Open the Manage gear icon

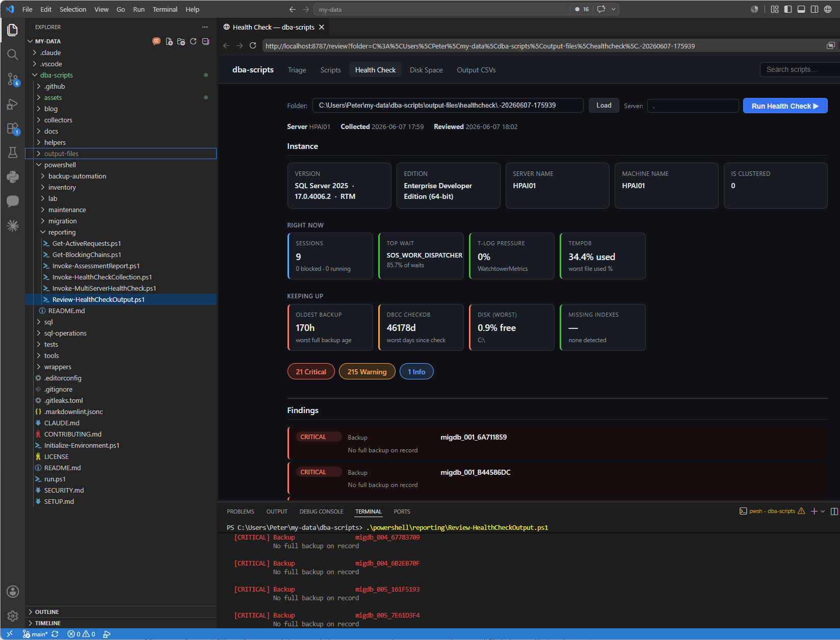[x=13, y=616]
